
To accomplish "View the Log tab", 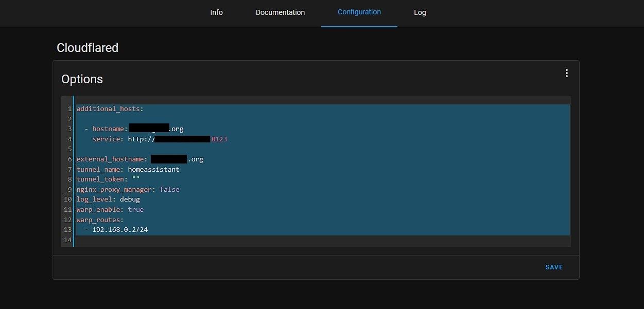I will [x=420, y=12].
